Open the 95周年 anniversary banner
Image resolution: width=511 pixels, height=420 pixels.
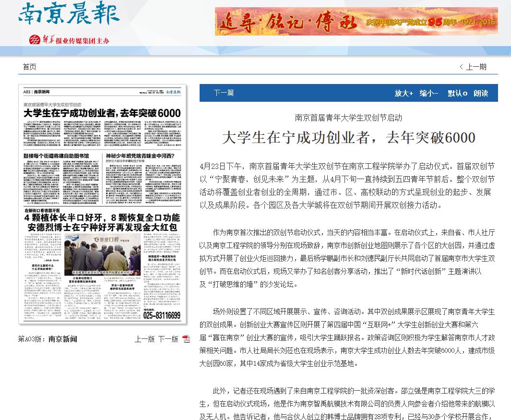(356, 22)
